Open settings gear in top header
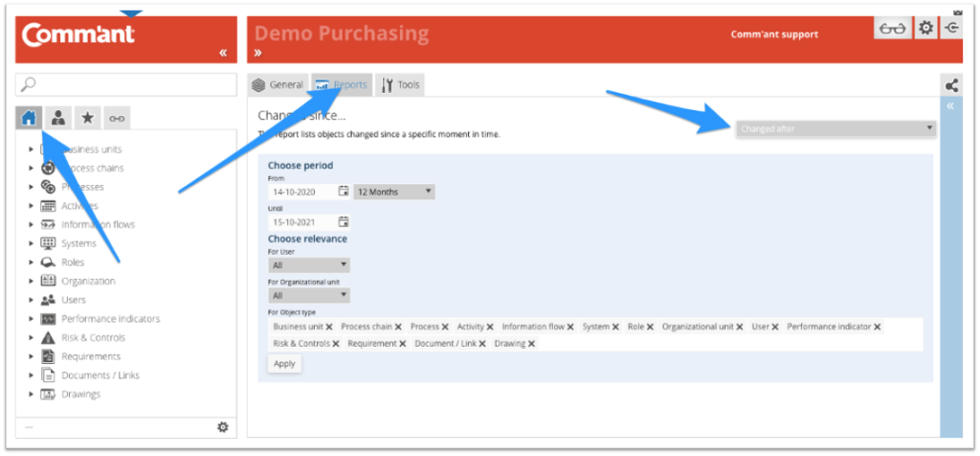The width and height of the screenshot is (980, 456). 925,29
